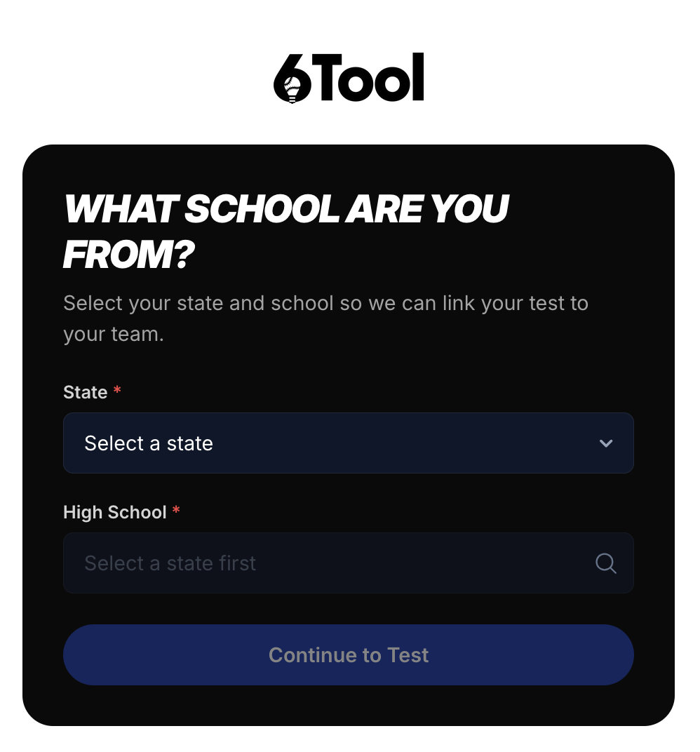Click the "WHAT SCHOOL ARE YOU" heading line
The width and height of the screenshot is (700, 752).
[x=286, y=208]
